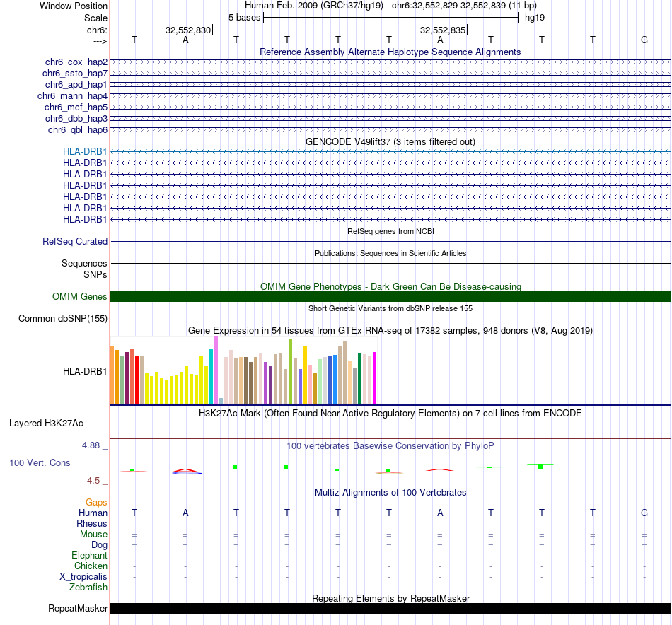Click the G base in the Human alignment row
This screenshot has width=672, height=625.
[644, 513]
